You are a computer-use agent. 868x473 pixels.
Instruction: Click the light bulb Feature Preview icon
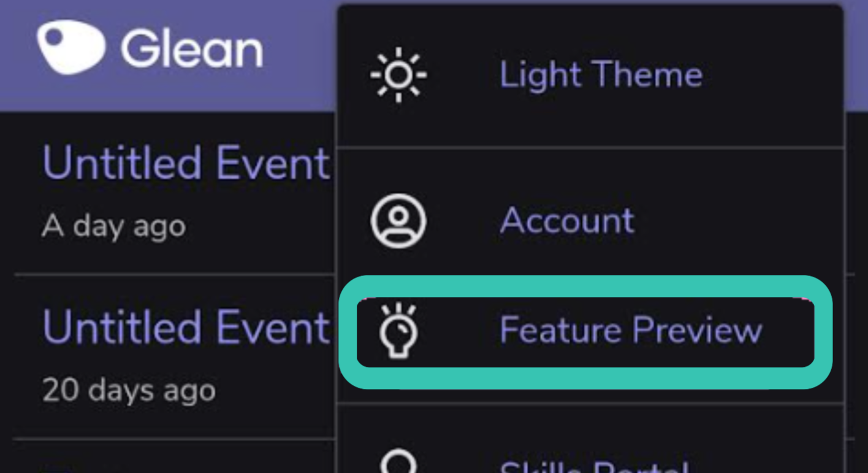398,331
